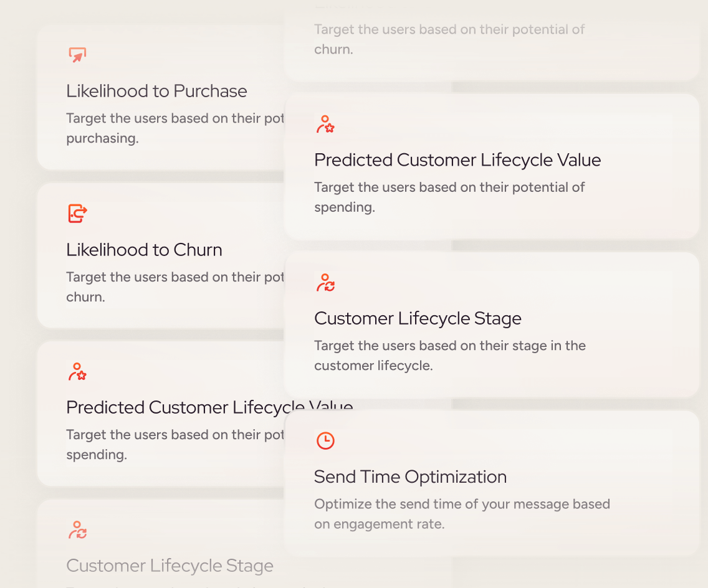Click the 'potential of spending' description on right card
This screenshot has height=588, width=708.
tap(449, 197)
